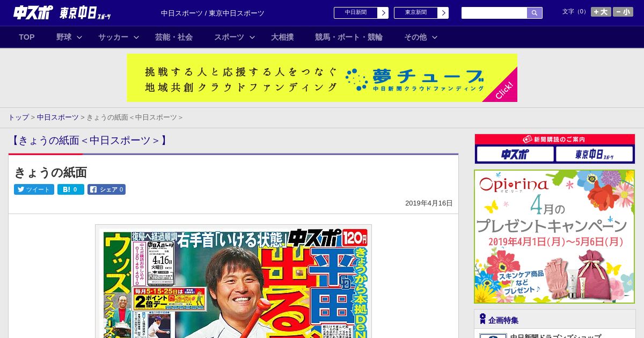The width and height of the screenshot is (644, 338).
Task: Go to トップ breadcrumb link
Action: click(x=18, y=117)
